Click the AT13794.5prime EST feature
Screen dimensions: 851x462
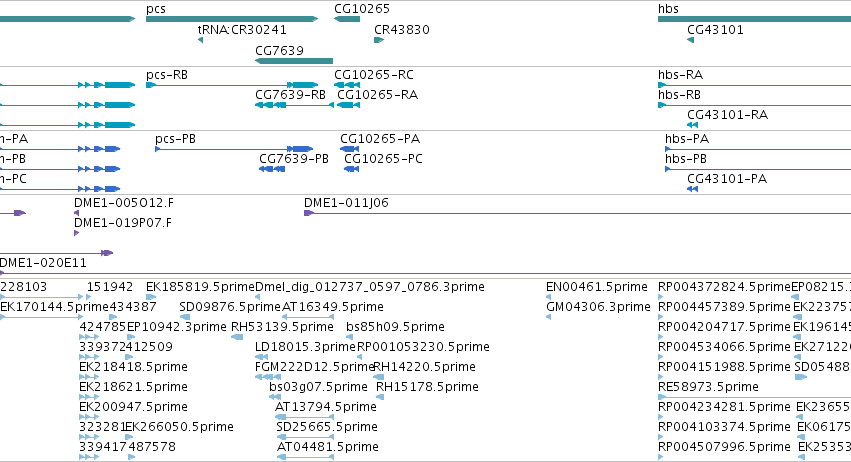tap(304, 417)
